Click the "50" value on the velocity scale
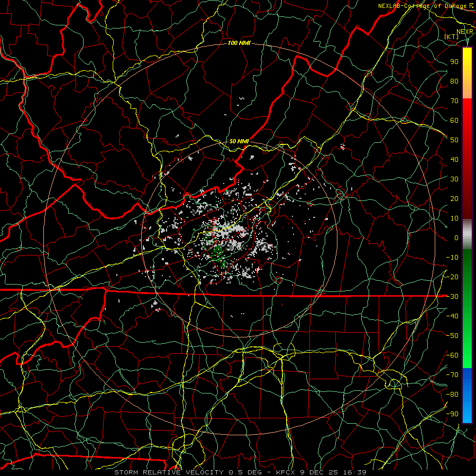This screenshot has height=476, width=476. [454, 140]
